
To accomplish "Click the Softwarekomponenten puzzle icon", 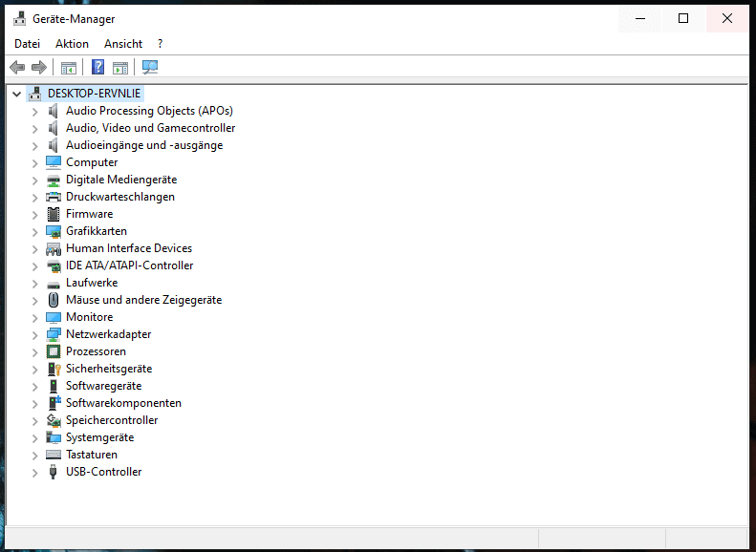I will click(54, 403).
